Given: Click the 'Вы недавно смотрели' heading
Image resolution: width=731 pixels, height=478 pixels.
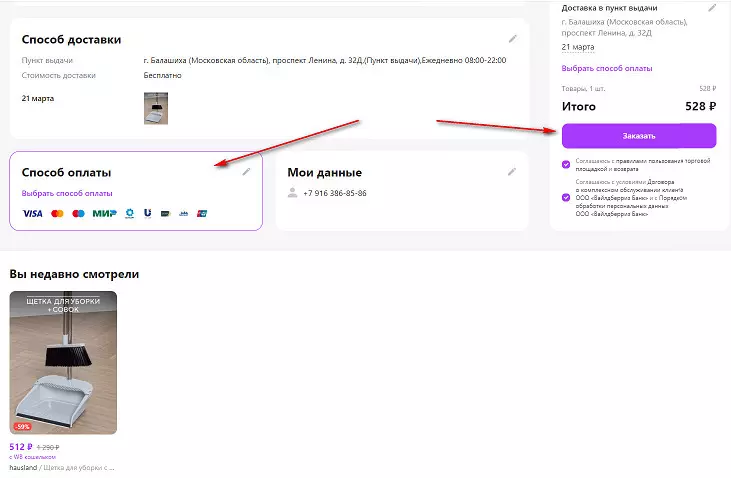Looking at the screenshot, I should tap(74, 274).
